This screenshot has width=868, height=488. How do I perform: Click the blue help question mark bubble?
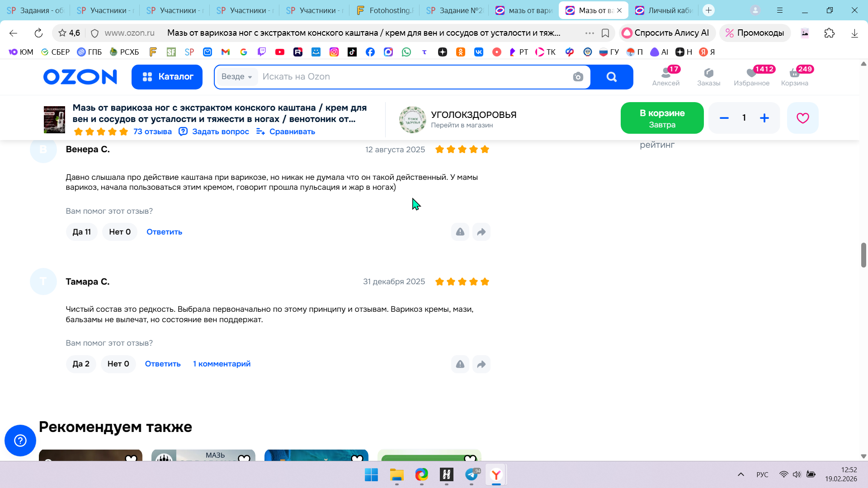pos(20,440)
